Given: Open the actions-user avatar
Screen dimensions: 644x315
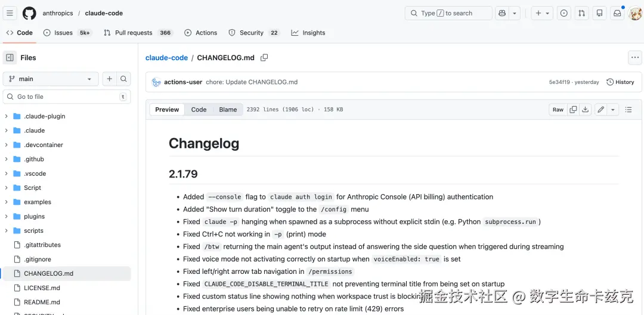Looking at the screenshot, I should pyautogui.click(x=156, y=82).
